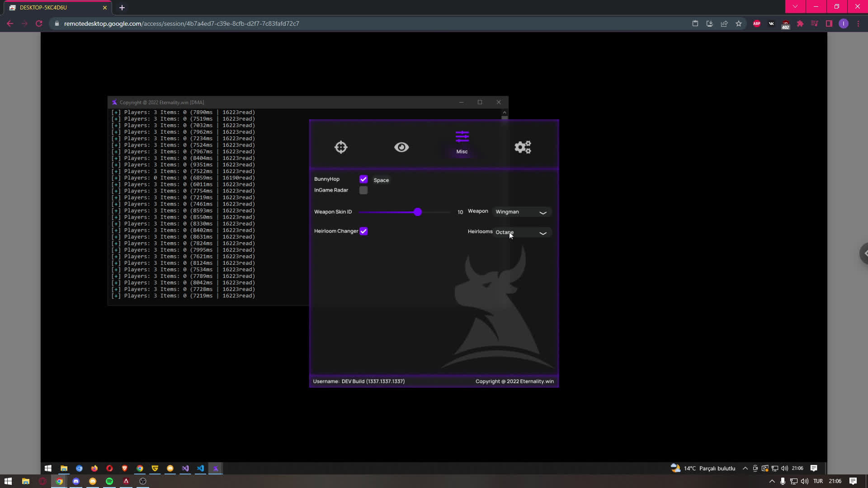Image resolution: width=868 pixels, height=488 pixels.
Task: Click the AdBlock Plus extension icon
Action: tap(757, 23)
